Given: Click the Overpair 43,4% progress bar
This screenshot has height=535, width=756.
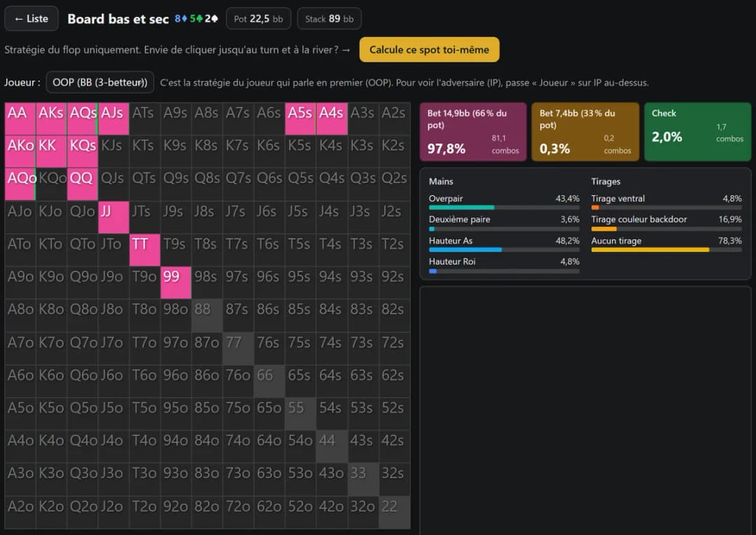Looking at the screenshot, I should [x=504, y=207].
